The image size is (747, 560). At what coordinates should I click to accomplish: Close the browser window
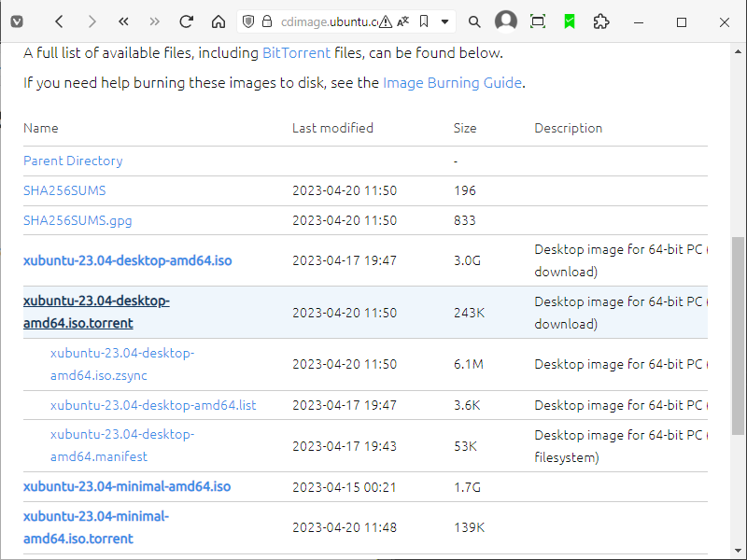[x=725, y=22]
